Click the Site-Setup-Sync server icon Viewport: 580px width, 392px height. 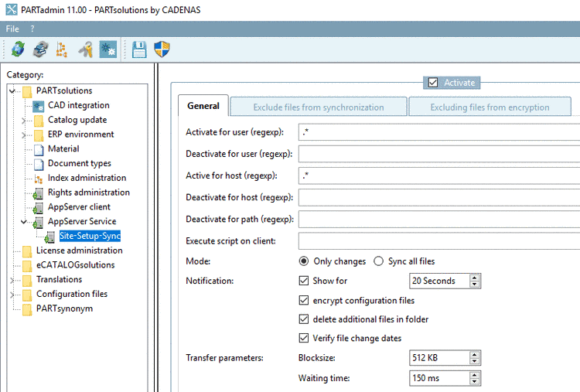click(49, 237)
